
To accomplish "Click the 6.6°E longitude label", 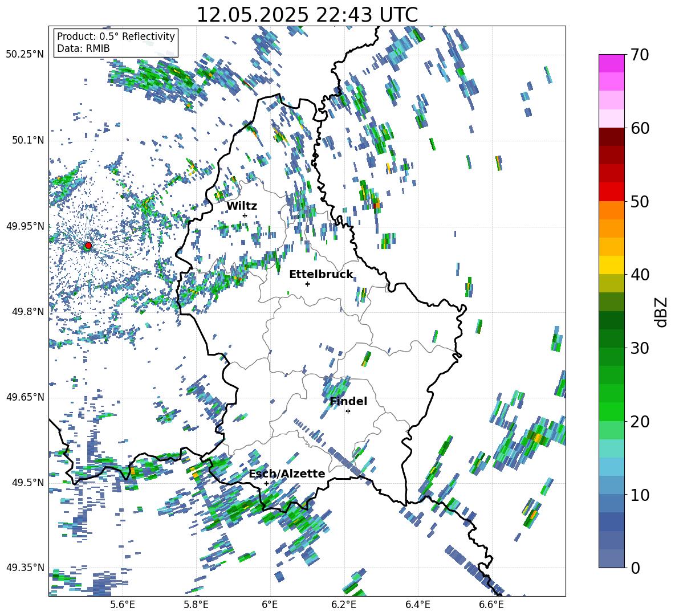I will click(491, 605).
